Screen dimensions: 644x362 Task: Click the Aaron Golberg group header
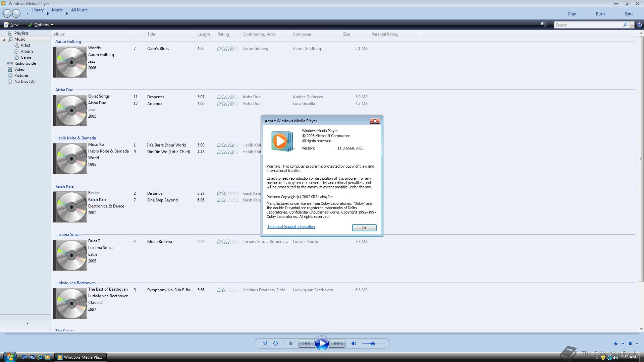(x=68, y=42)
